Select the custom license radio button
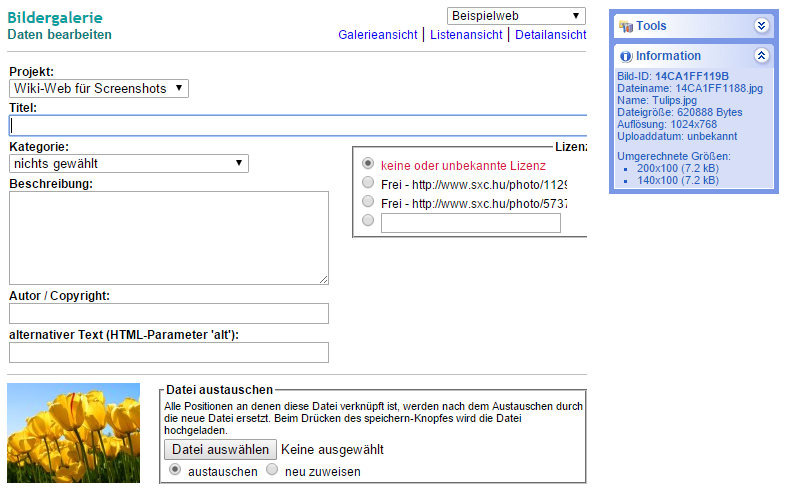This screenshot has height=499, width=787. tap(368, 220)
